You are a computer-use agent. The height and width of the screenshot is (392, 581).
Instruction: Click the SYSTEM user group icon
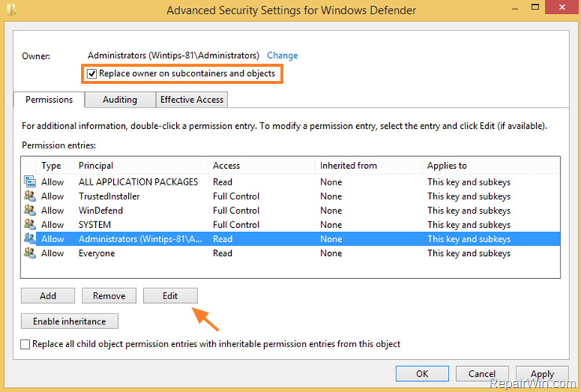tap(30, 225)
